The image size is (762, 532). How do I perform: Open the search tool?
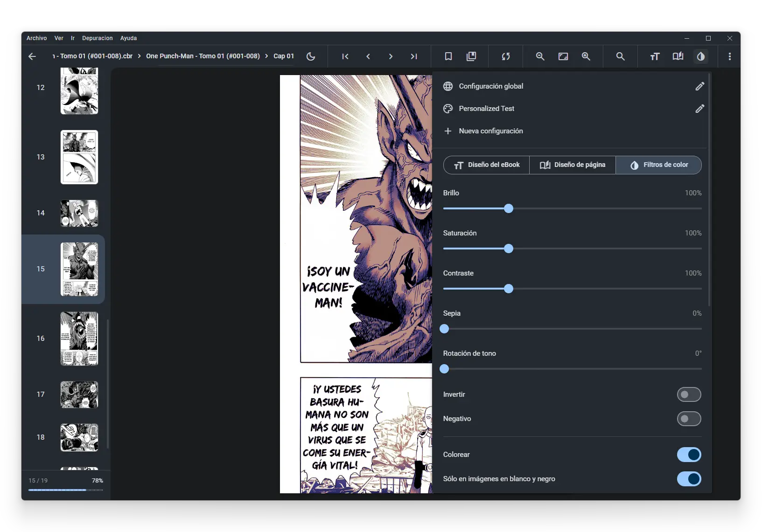pos(620,56)
